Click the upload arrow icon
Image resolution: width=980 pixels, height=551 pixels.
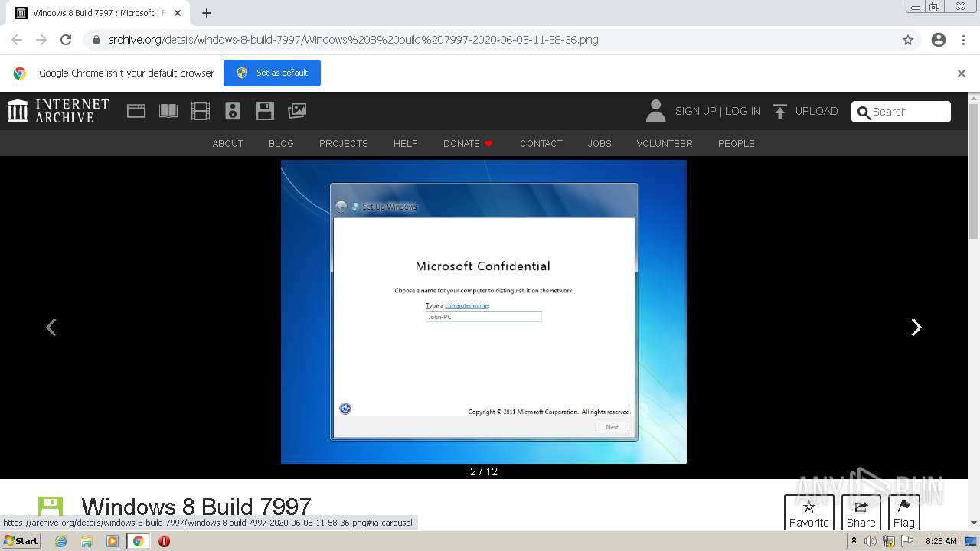click(779, 112)
